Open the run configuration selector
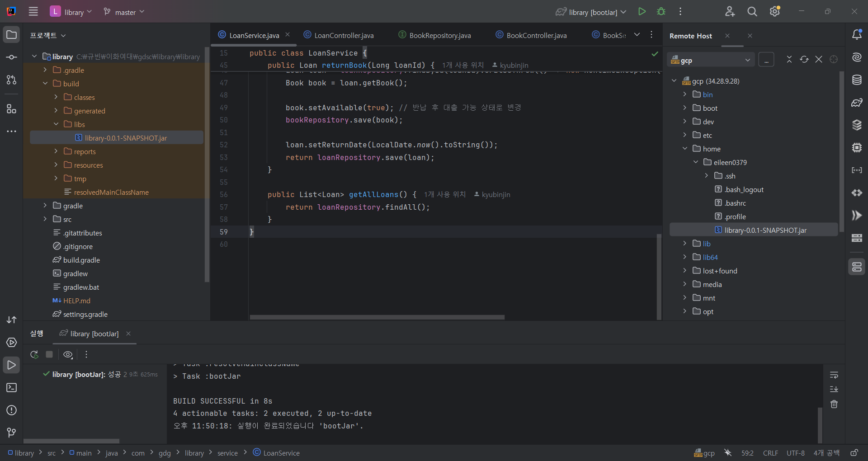Screen dimensions: 868x461 tap(591, 12)
